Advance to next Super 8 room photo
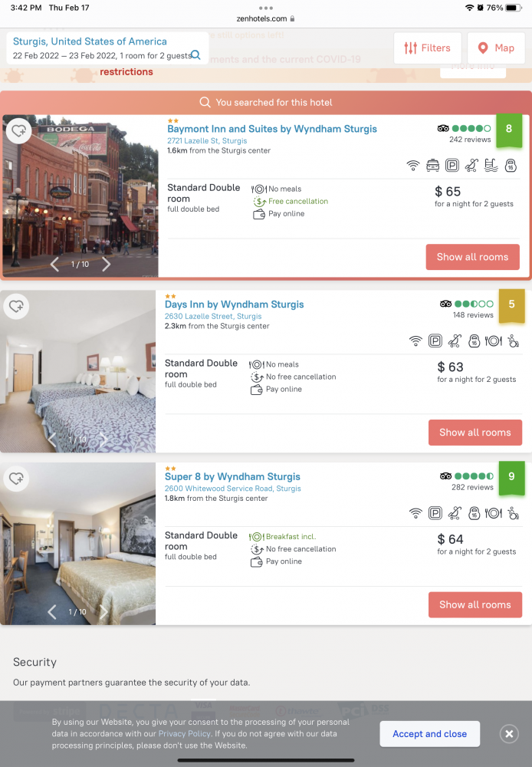 point(103,611)
